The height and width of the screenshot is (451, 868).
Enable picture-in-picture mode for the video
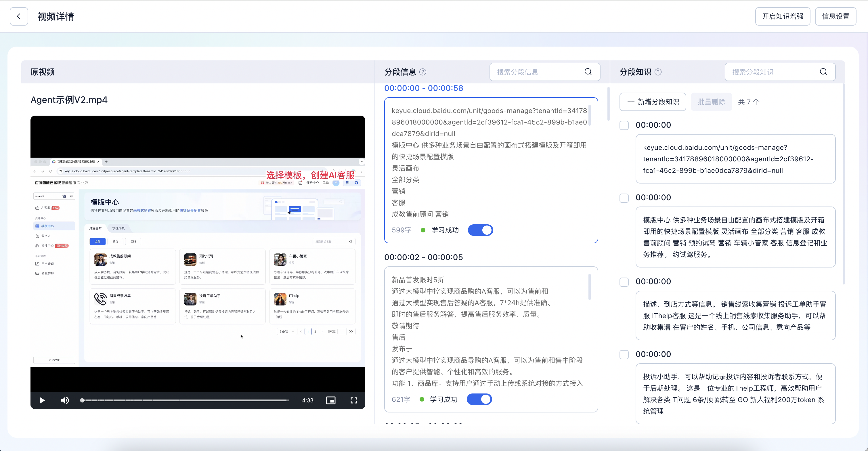coord(330,400)
